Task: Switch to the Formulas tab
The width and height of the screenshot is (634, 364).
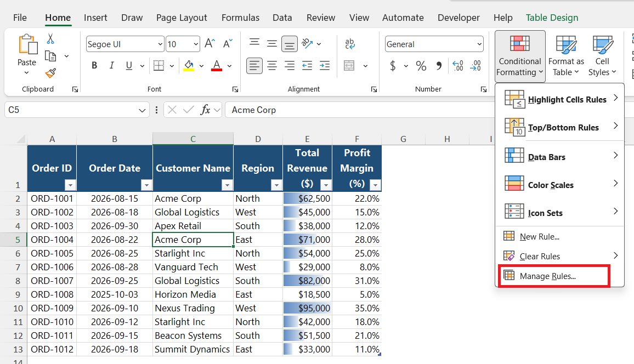Action: [x=240, y=18]
